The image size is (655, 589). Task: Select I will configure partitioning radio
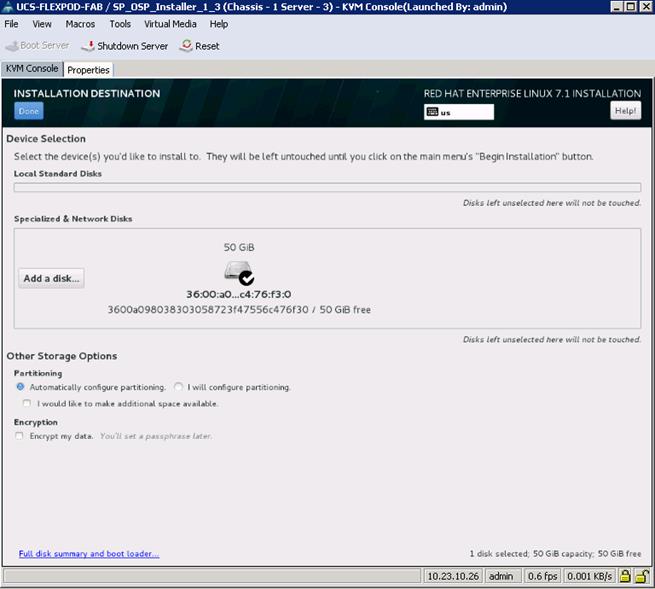click(x=178, y=387)
